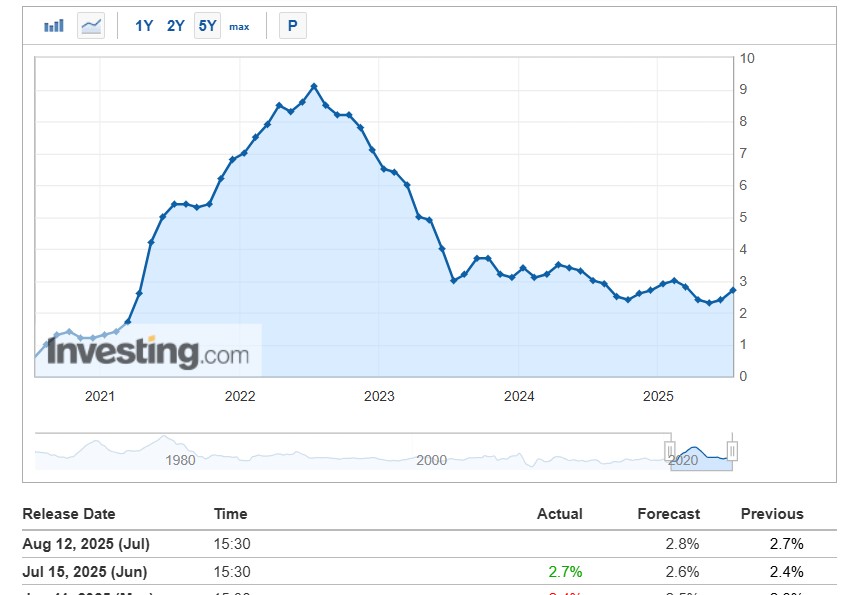Click the last data point on chart
This screenshot has width=842, height=595.
click(732, 290)
